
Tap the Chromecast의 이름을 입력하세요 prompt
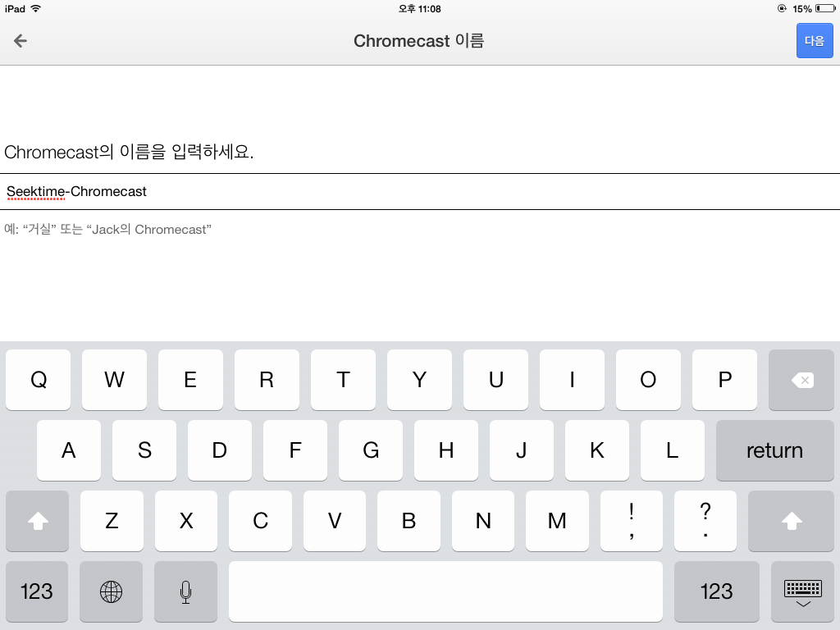pos(129,152)
